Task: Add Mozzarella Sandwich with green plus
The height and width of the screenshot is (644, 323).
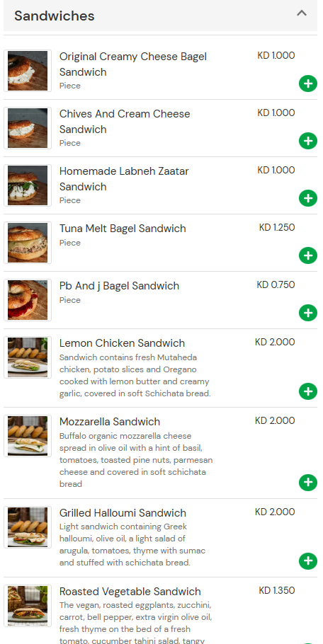Action: [x=308, y=483]
